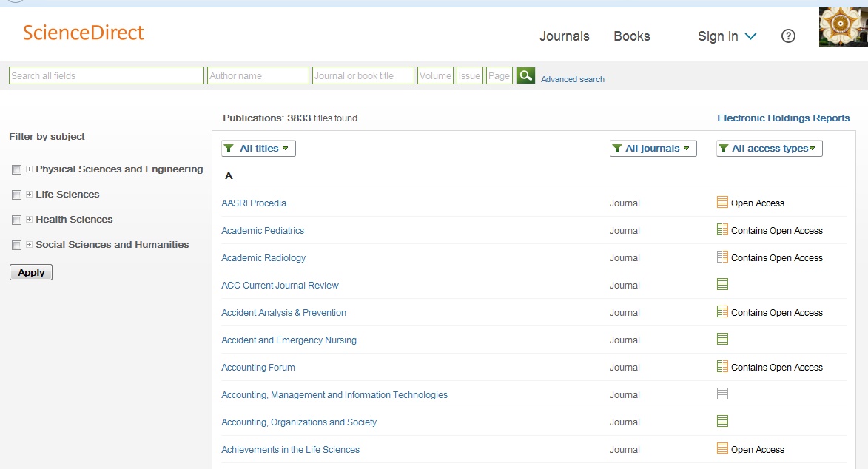Focus the Volume field
868x469 pixels.
(435, 76)
